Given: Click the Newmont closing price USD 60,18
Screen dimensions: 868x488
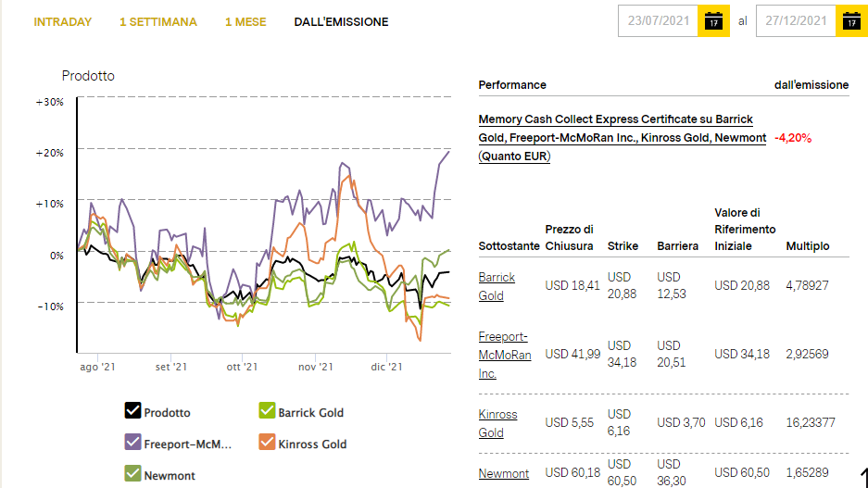Looking at the screenshot, I should pyautogui.click(x=572, y=472).
